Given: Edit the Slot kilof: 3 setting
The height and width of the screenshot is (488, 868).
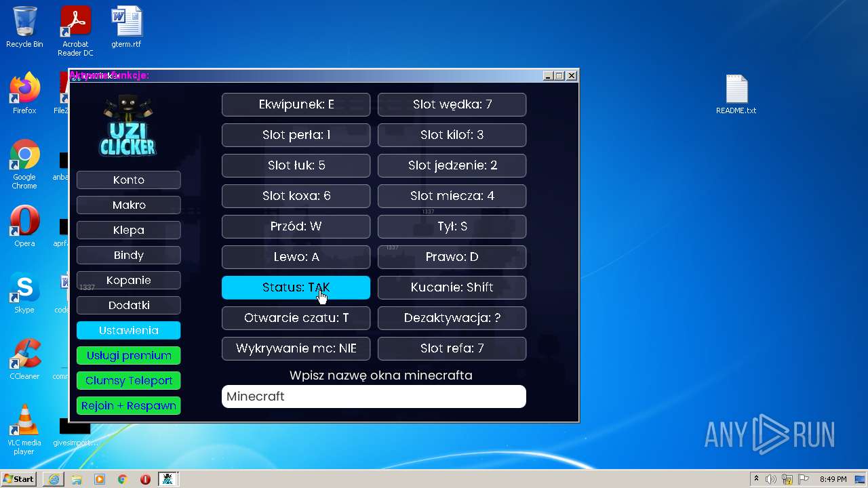Looking at the screenshot, I should click(452, 135).
